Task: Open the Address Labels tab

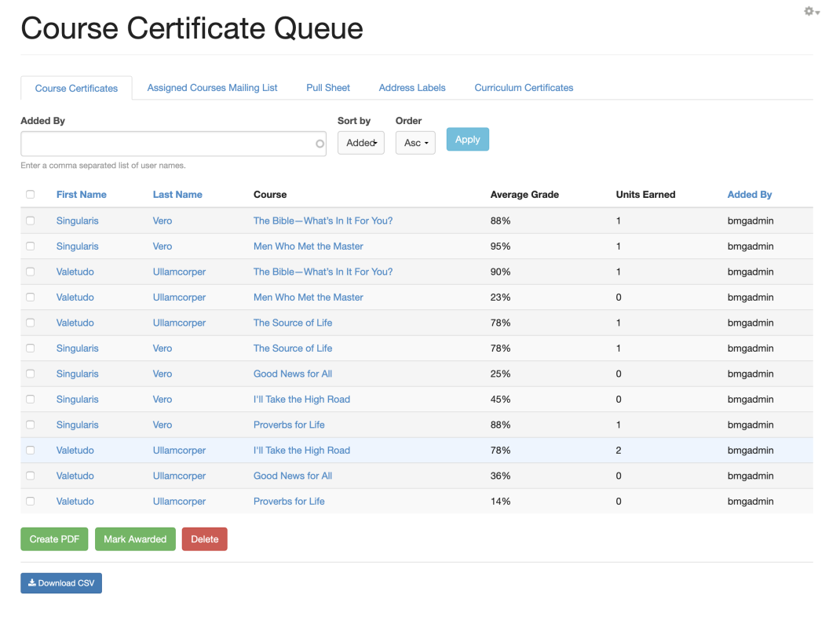Action: (x=412, y=88)
